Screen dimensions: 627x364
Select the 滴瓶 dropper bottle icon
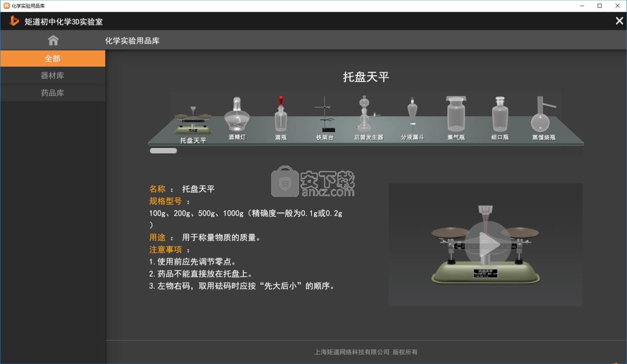[281, 114]
